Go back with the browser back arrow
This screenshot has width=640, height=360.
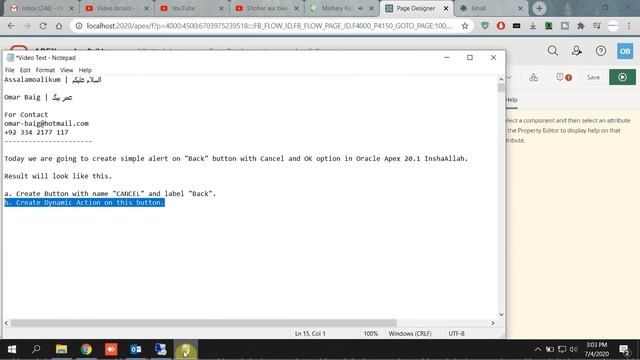(11, 26)
